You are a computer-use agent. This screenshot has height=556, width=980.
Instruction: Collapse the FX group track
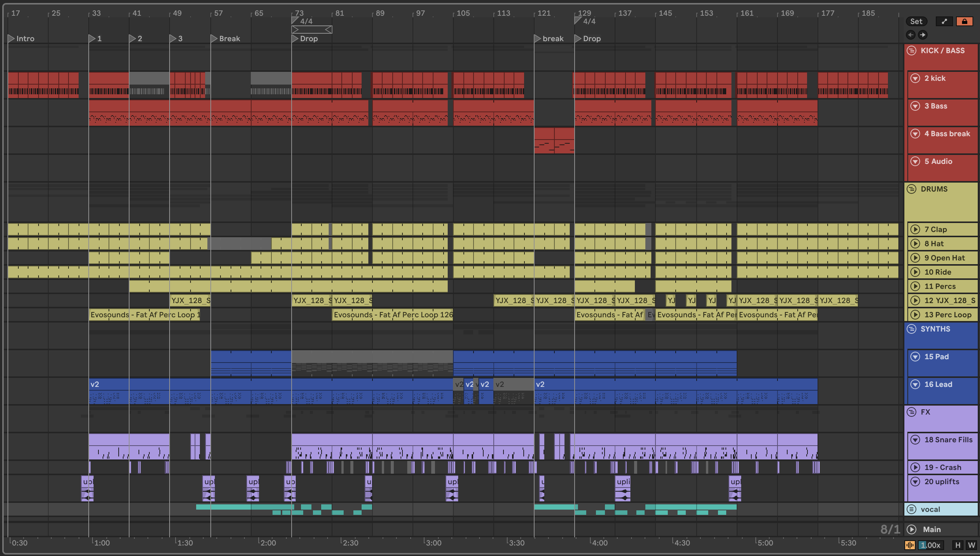tap(911, 412)
